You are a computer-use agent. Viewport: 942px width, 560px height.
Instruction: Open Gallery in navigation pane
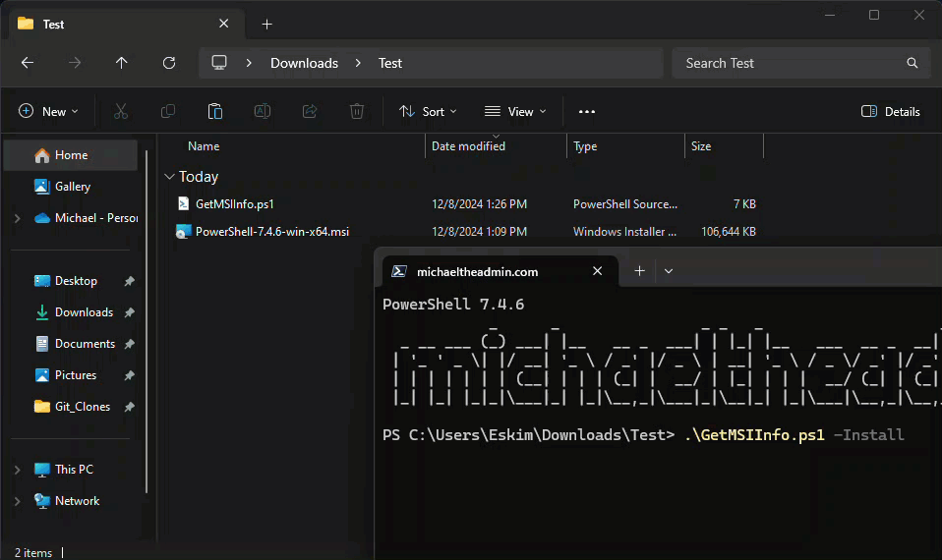(x=71, y=187)
